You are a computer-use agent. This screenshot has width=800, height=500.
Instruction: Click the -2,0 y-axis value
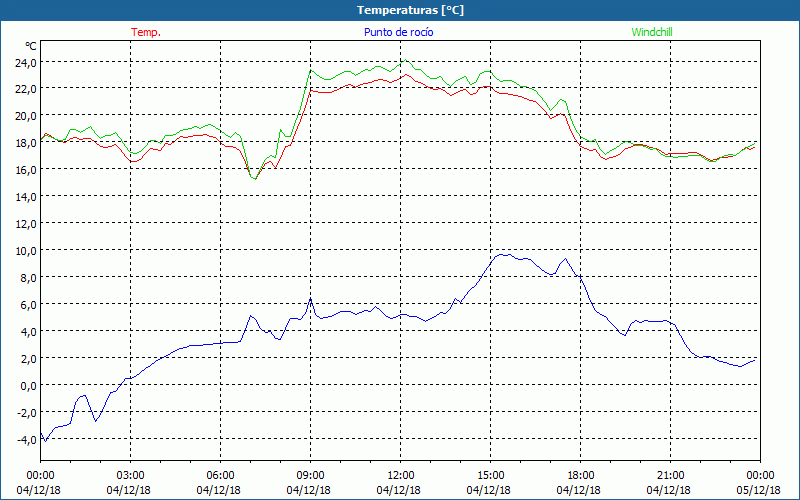tap(26, 413)
